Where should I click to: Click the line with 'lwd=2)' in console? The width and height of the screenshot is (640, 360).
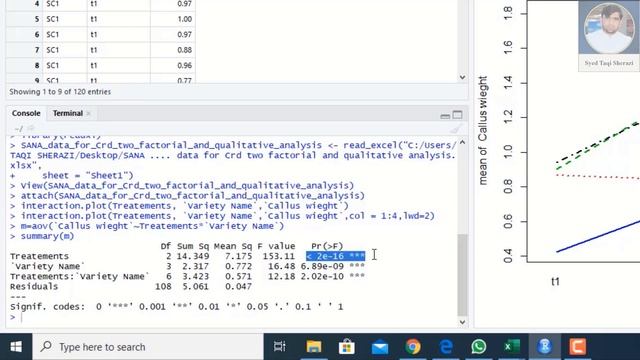[228, 216]
